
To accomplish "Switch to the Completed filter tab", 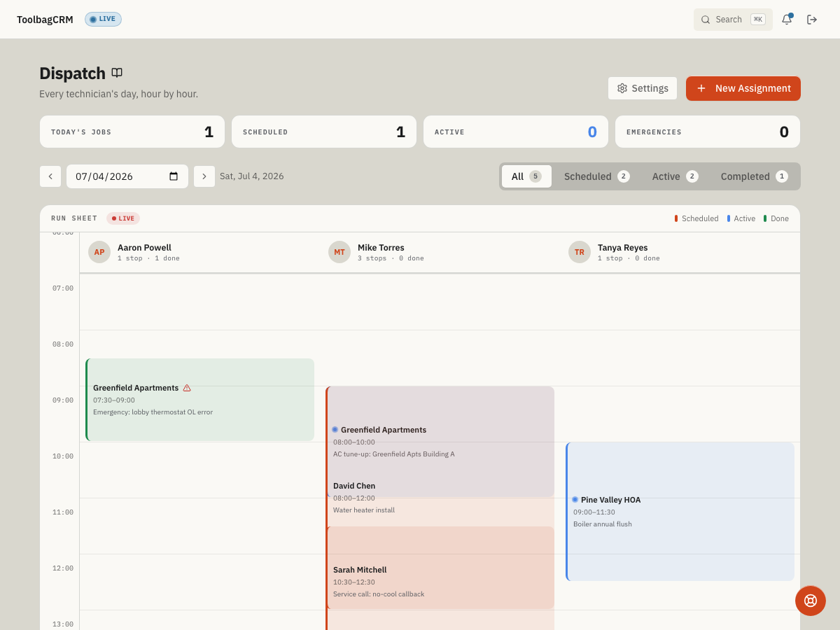I will (755, 176).
